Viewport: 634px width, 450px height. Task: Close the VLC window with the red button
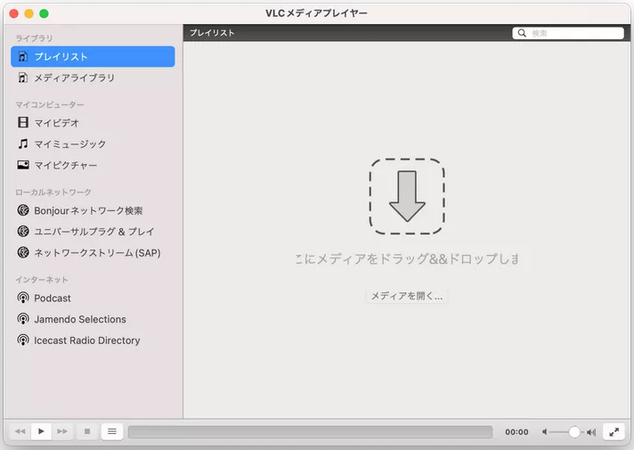tap(14, 13)
